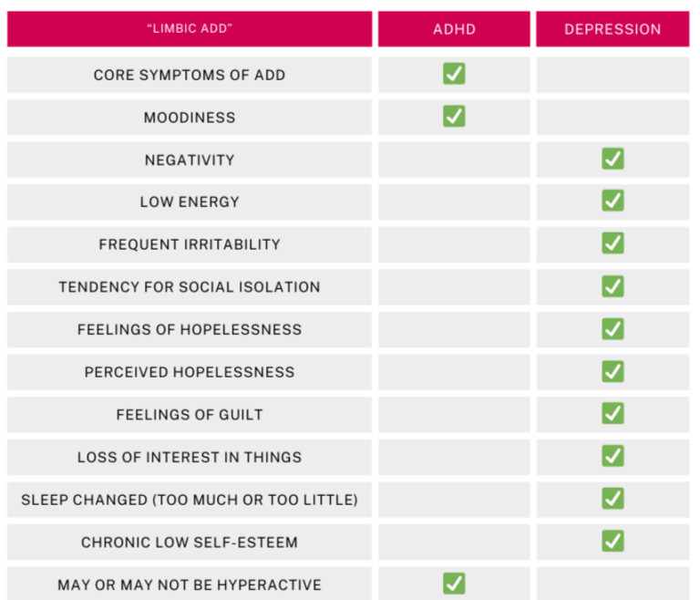Click the Depression checkmark for Low Energy
Image resolution: width=700 pixels, height=600 pixels.
pos(612,202)
